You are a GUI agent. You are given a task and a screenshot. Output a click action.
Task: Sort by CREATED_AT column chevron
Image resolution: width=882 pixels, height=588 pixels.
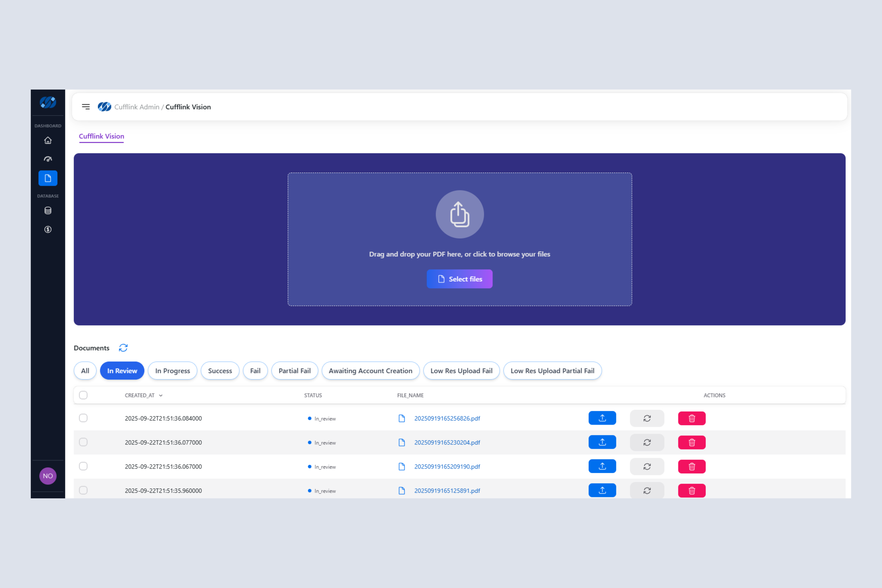point(161,396)
